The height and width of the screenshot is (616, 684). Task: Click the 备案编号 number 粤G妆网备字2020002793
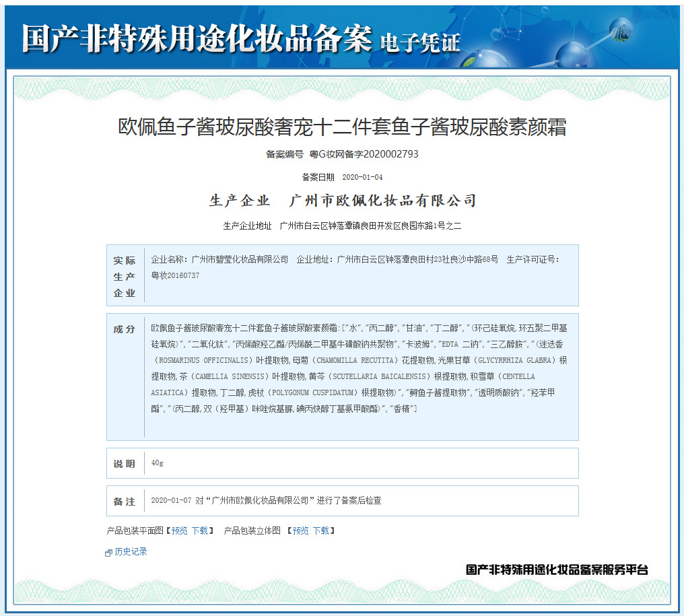pos(364,154)
